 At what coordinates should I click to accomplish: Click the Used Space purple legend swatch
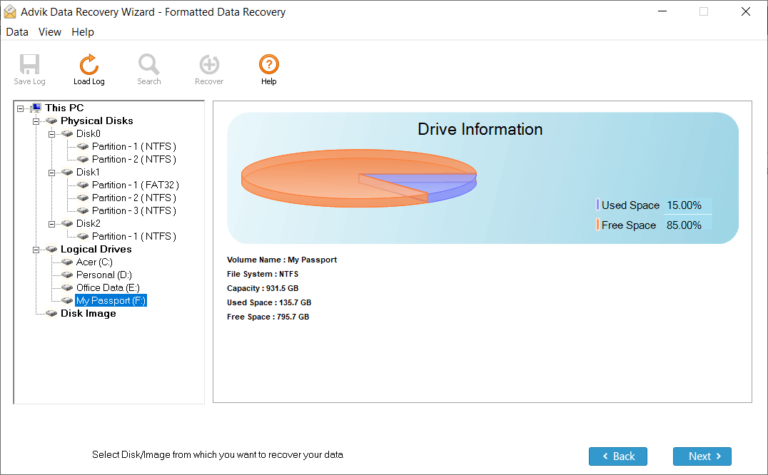tap(598, 205)
